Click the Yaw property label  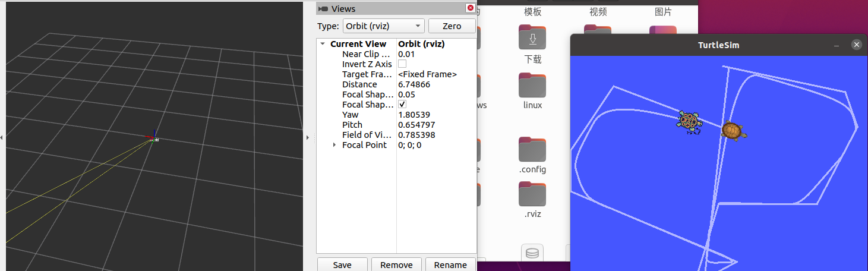[x=351, y=115]
